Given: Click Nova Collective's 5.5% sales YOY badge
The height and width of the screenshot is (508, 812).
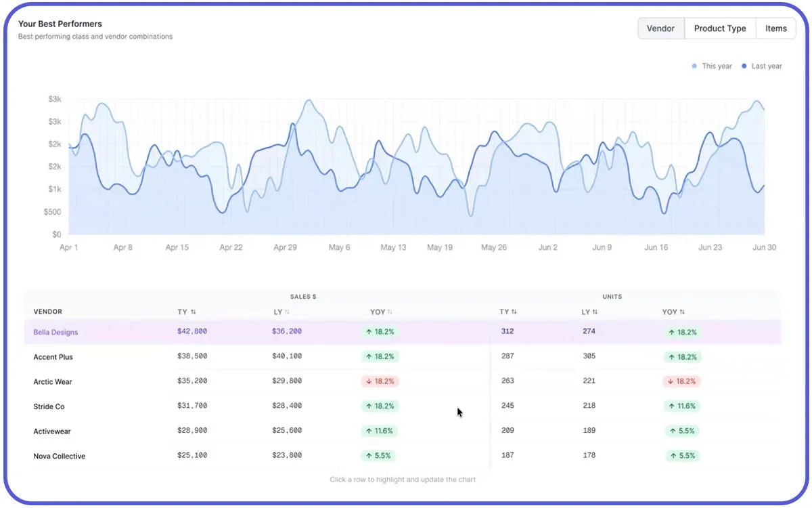Looking at the screenshot, I should 379,456.
